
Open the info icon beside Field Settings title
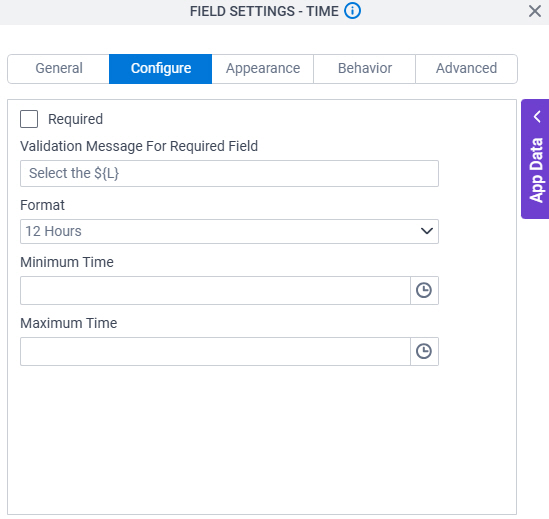pyautogui.click(x=352, y=11)
